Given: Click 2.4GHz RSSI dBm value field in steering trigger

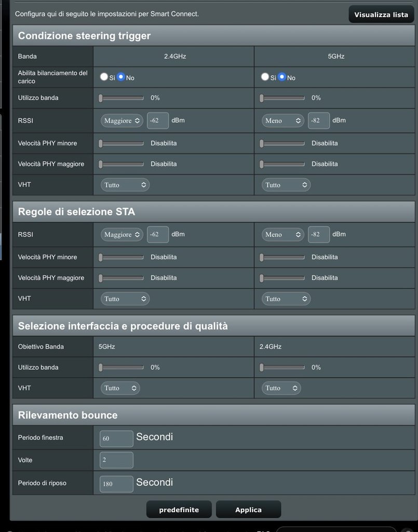Looking at the screenshot, I should click(x=158, y=121).
